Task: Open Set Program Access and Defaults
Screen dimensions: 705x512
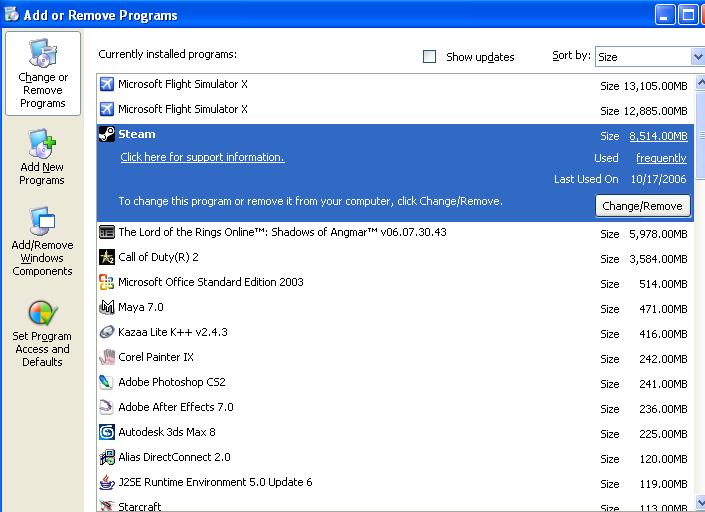Action: coord(42,334)
